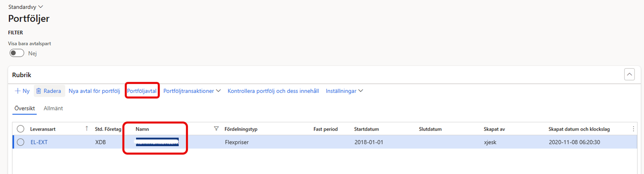Click the Radera trash can icon
The image size is (644, 174).
tap(39, 91)
